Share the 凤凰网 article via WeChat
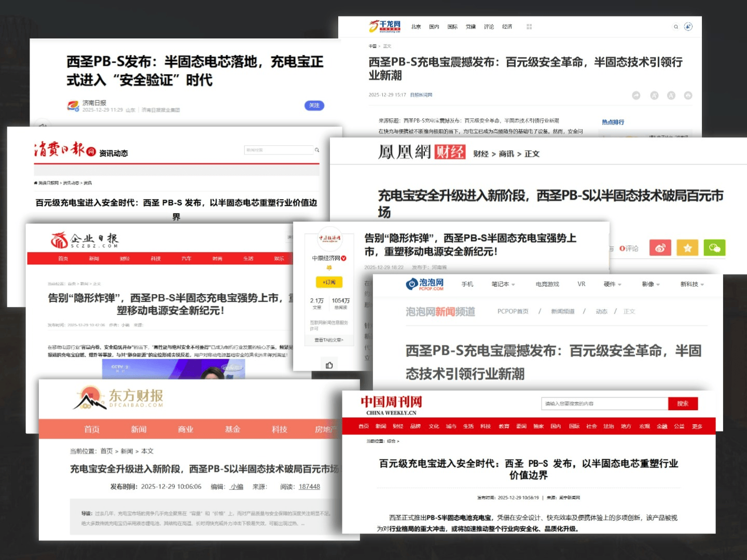Screen dimensions: 747x560 (715, 248)
